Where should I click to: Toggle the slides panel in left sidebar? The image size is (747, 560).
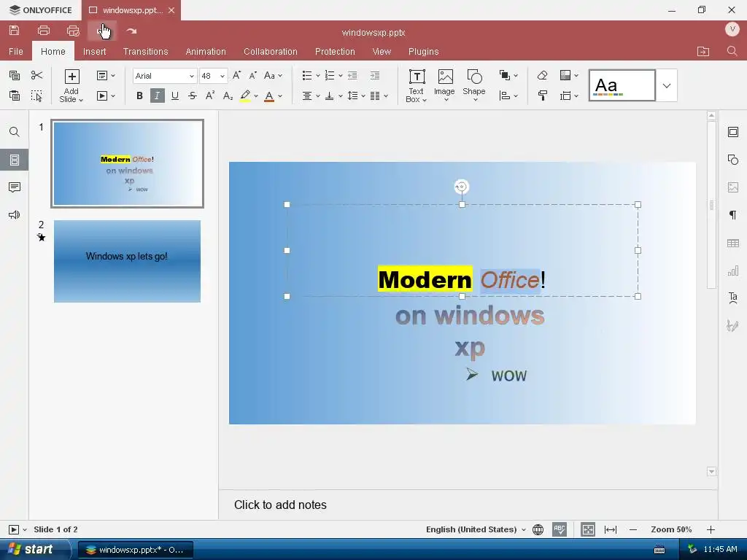point(15,160)
